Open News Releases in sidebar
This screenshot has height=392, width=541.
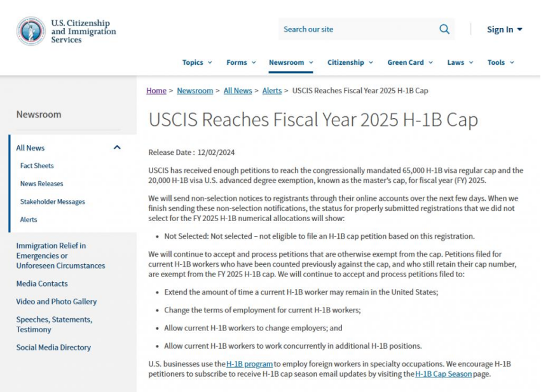click(x=42, y=184)
